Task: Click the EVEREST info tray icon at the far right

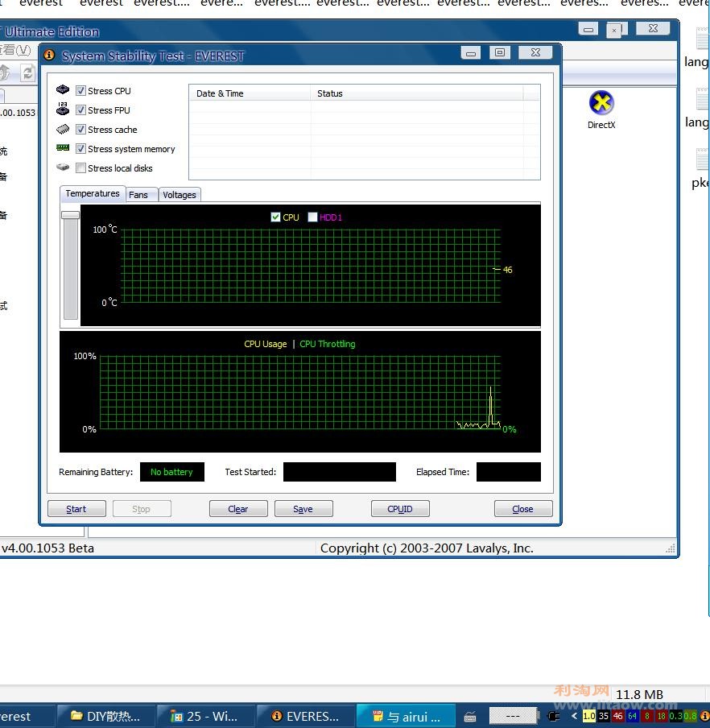Action: pyautogui.click(x=704, y=716)
